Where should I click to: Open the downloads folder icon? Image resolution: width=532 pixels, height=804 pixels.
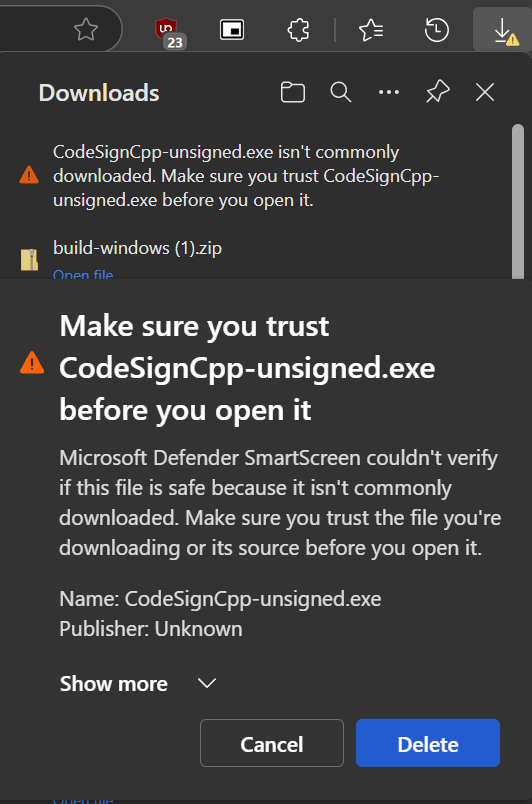pos(293,93)
